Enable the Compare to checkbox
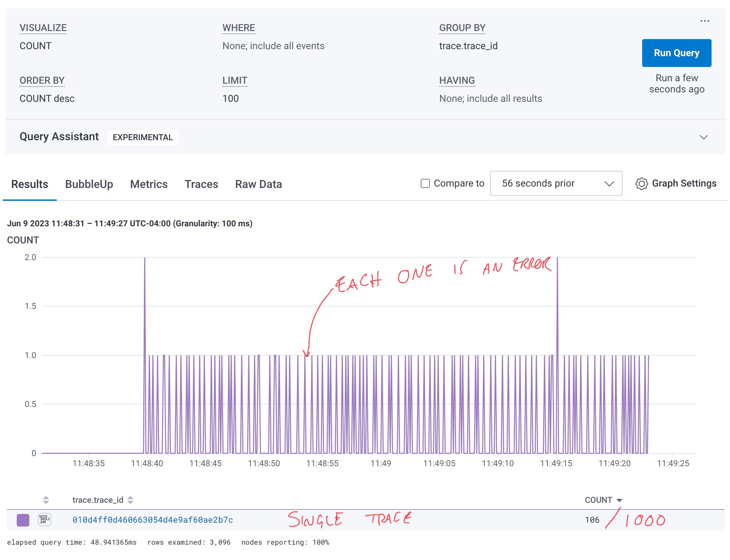 (x=425, y=183)
